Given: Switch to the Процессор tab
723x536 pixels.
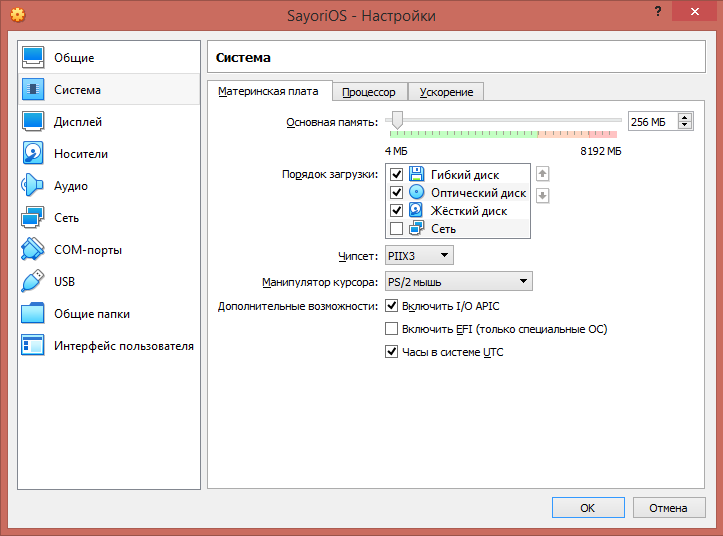Looking at the screenshot, I should click(x=369, y=92).
